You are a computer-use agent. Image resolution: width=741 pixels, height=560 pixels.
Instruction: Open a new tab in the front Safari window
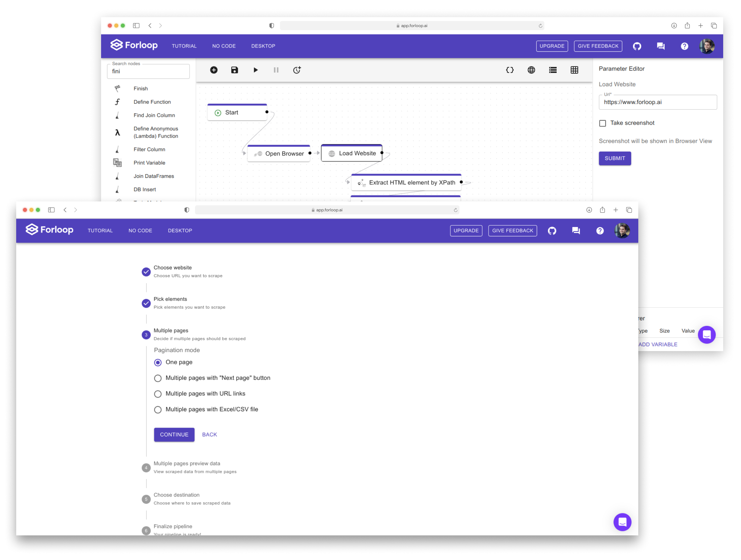(616, 210)
